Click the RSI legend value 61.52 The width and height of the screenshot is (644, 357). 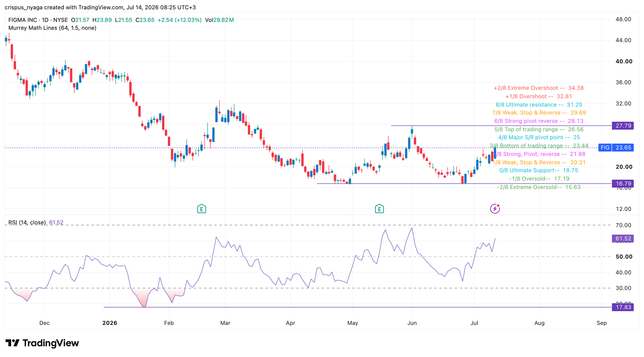56,223
